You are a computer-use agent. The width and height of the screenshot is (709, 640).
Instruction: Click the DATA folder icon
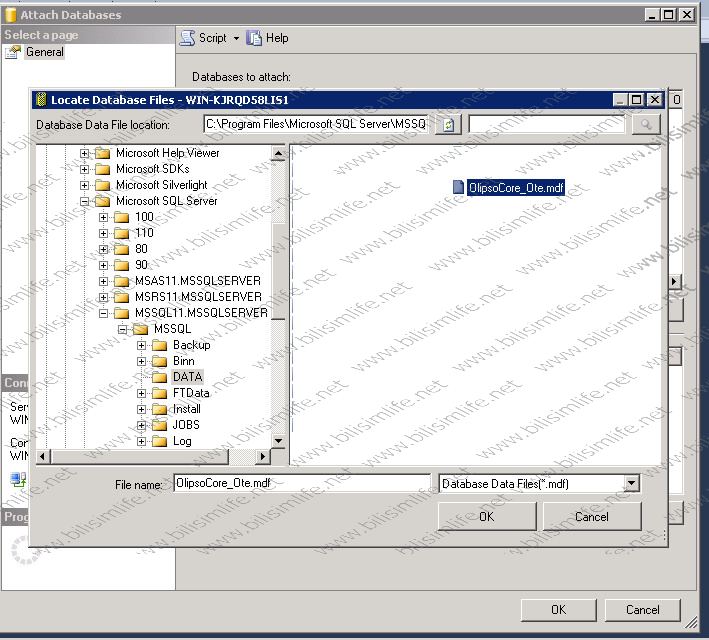(x=159, y=377)
